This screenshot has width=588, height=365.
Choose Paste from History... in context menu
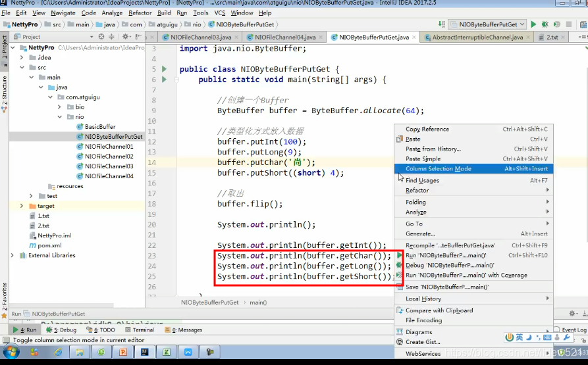(473, 149)
